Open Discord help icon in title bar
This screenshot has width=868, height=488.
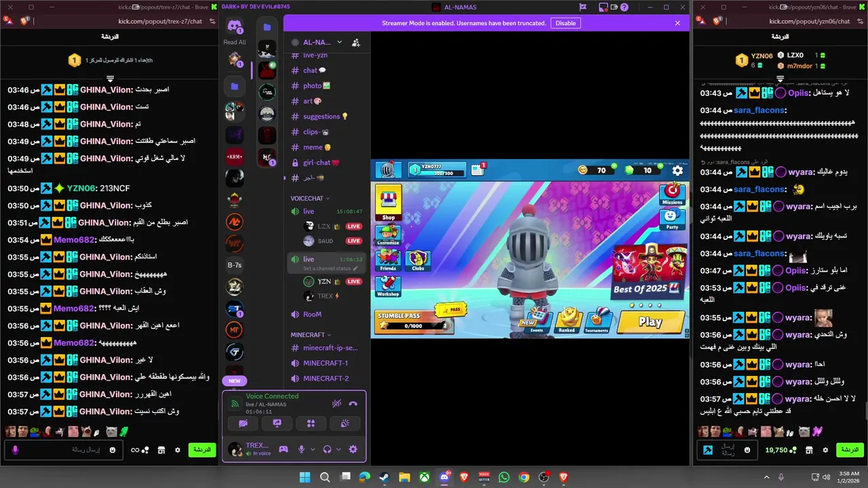tap(624, 7)
